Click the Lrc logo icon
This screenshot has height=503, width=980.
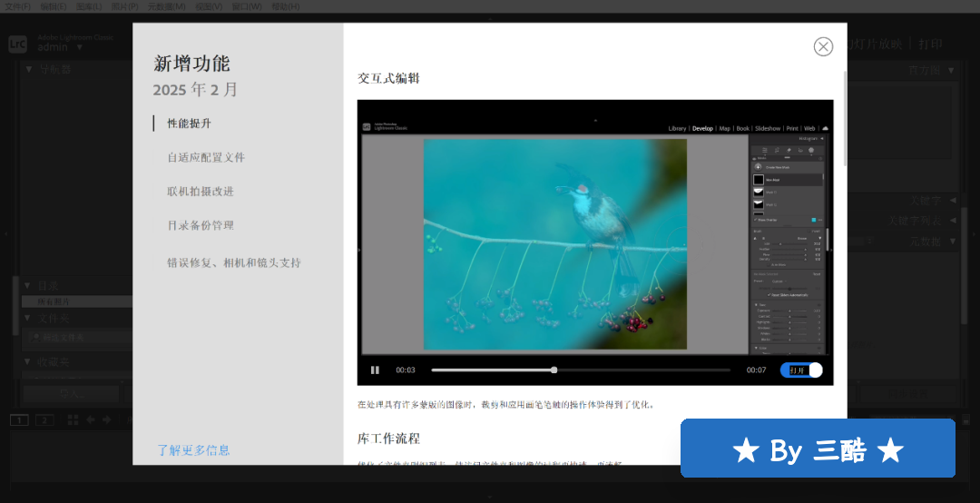pyautogui.click(x=17, y=44)
